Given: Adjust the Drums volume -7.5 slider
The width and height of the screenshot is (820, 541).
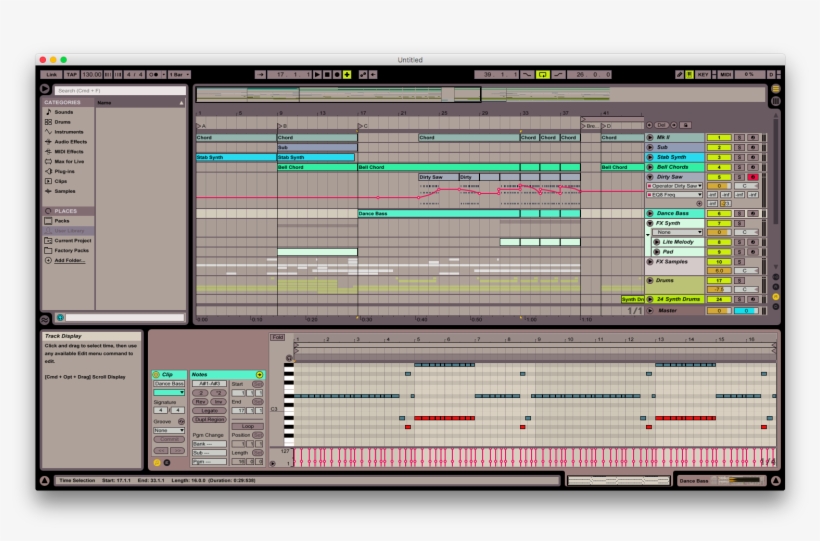Looking at the screenshot, I should [x=719, y=289].
